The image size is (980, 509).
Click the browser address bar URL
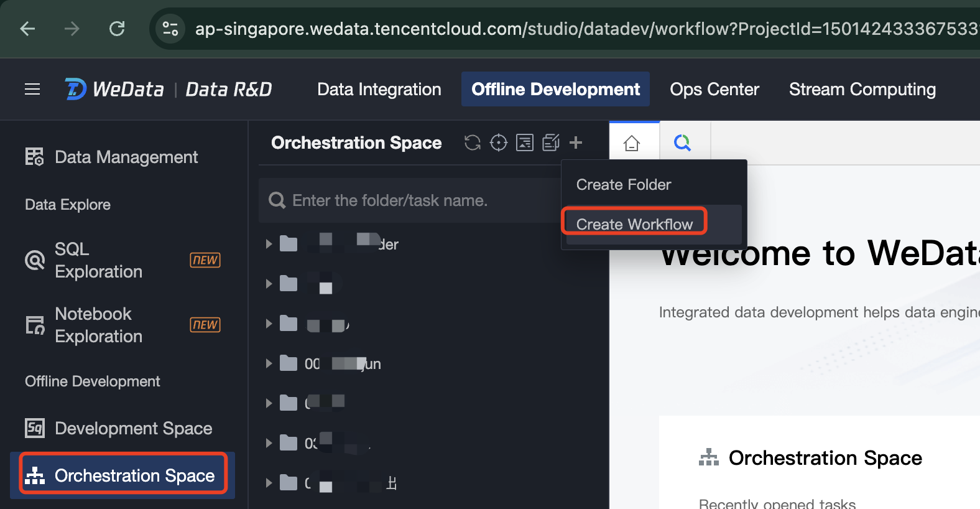coord(587,29)
